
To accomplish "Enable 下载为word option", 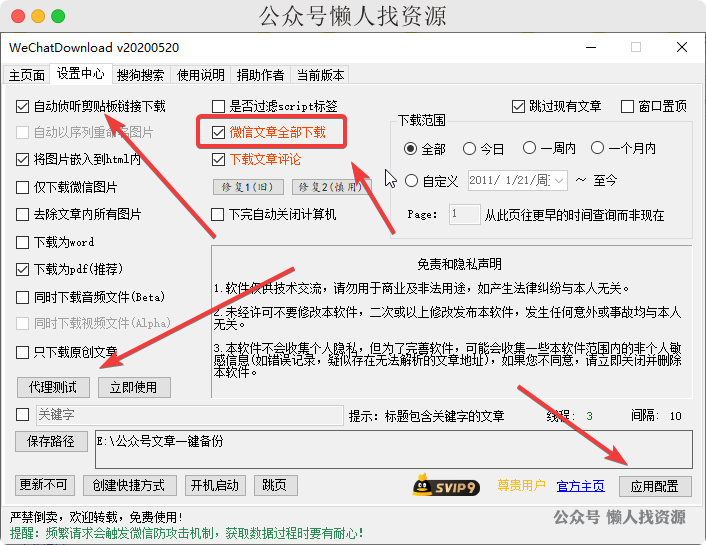I will (23, 242).
